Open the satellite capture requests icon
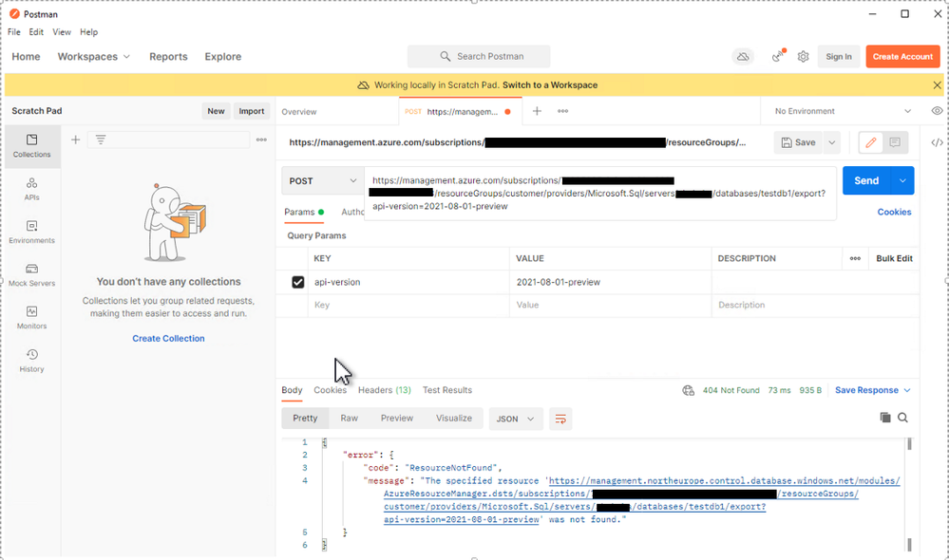 [x=778, y=56]
